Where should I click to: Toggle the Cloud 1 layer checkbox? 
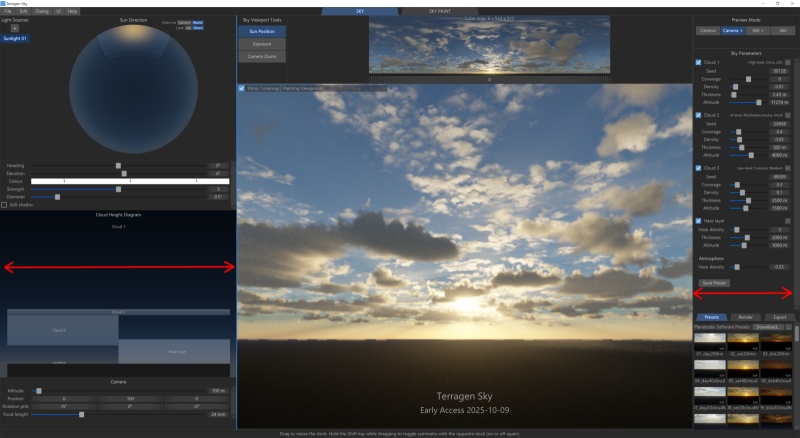[x=698, y=62]
